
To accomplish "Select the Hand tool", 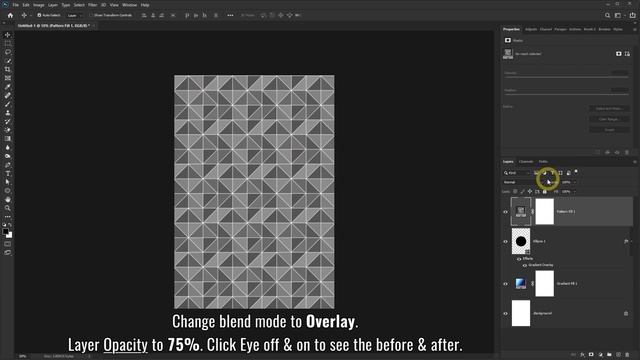I will [x=7, y=200].
